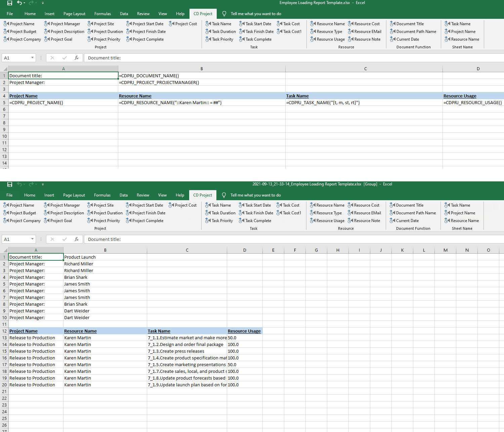Click Current Date in lower window ribbon
504x432 pixels.
(404, 221)
